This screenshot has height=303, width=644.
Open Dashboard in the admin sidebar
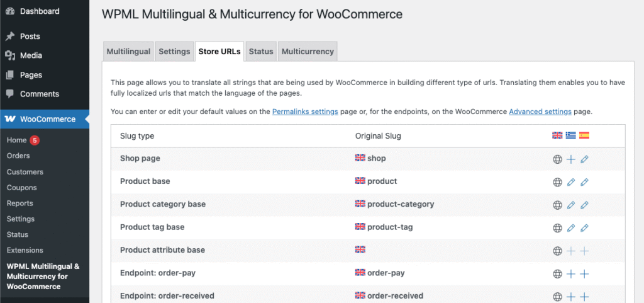39,11
